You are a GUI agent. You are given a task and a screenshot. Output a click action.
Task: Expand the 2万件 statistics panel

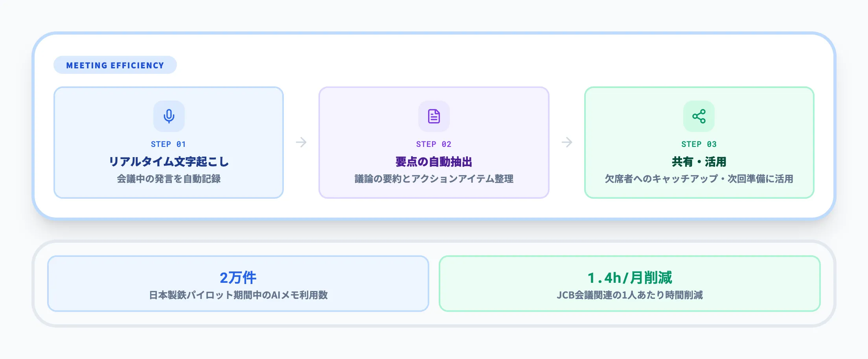tap(238, 284)
